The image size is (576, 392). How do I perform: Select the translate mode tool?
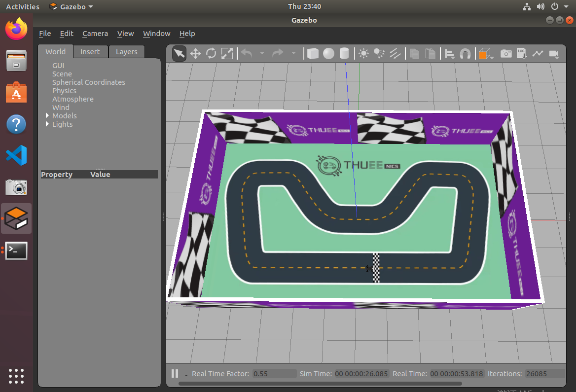point(195,54)
